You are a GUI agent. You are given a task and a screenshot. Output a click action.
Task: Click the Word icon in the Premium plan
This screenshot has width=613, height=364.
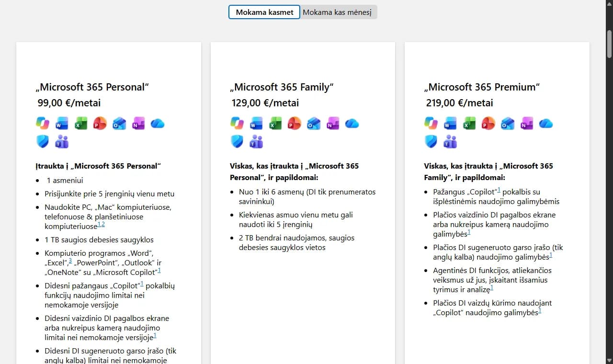(450, 124)
